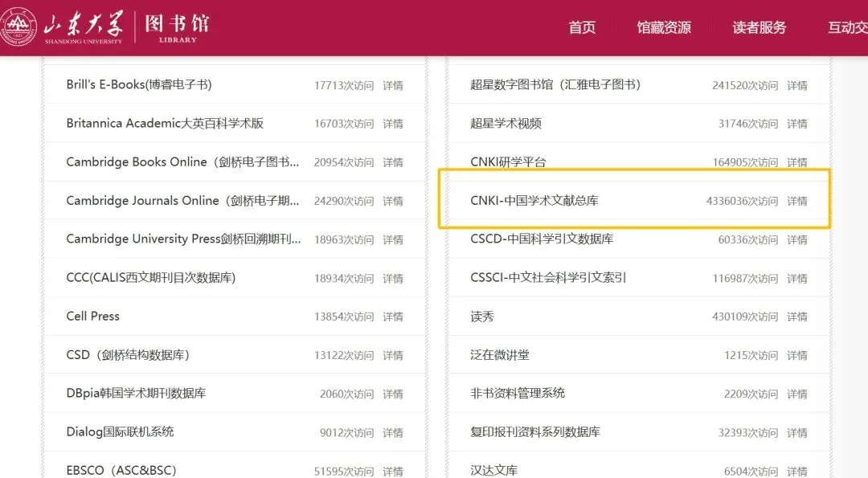The image size is (868, 478).
Task: Open Cambridge Books Online database
Action: click(x=182, y=161)
